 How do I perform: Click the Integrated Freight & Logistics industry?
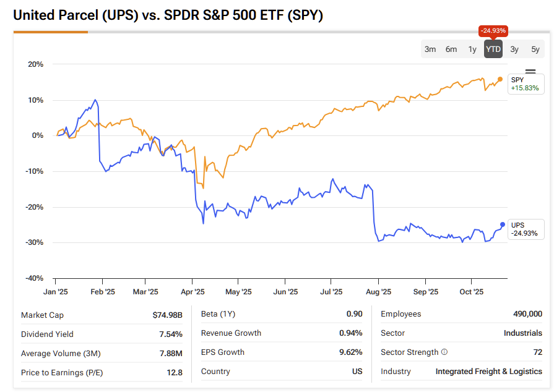(x=488, y=372)
